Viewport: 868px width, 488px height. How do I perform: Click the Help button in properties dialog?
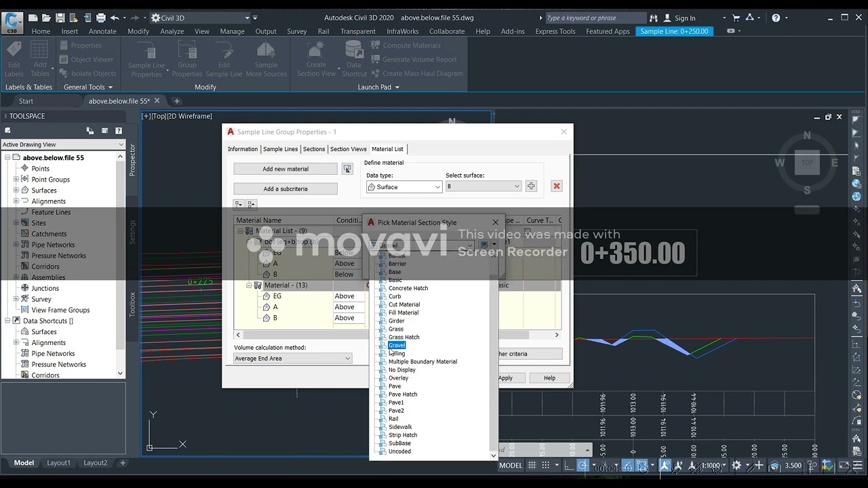(549, 378)
